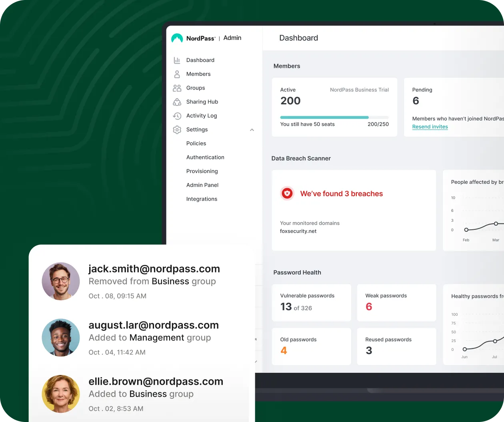The height and width of the screenshot is (422, 504).
Task: Click the red breach alert shield icon
Action: [287, 193]
